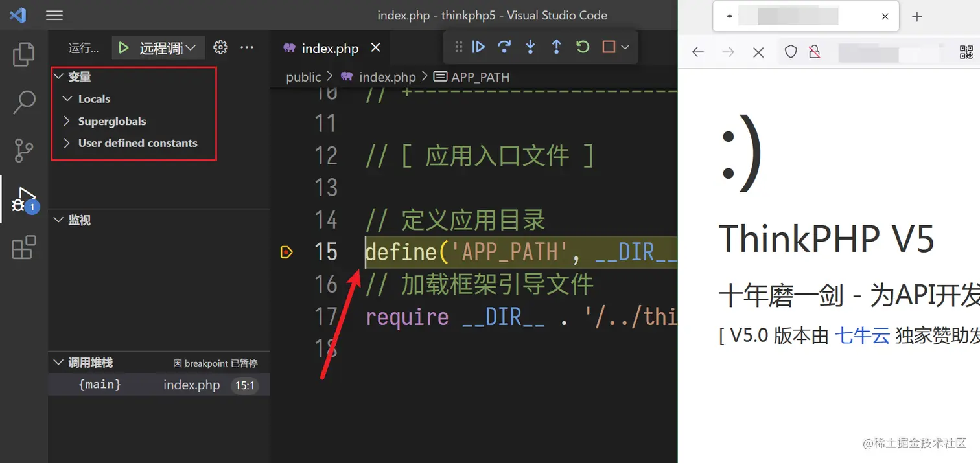Restart the debug session
This screenshot has width=980, height=463.
[x=583, y=47]
